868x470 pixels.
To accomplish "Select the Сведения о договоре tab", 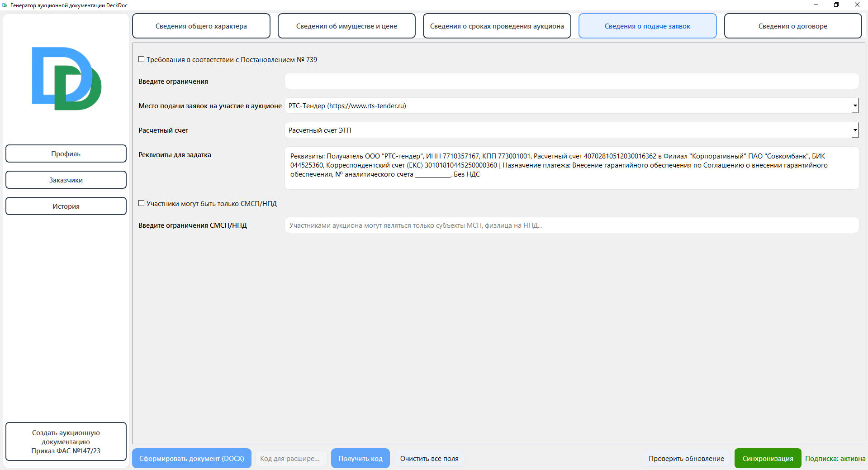I will 792,26.
